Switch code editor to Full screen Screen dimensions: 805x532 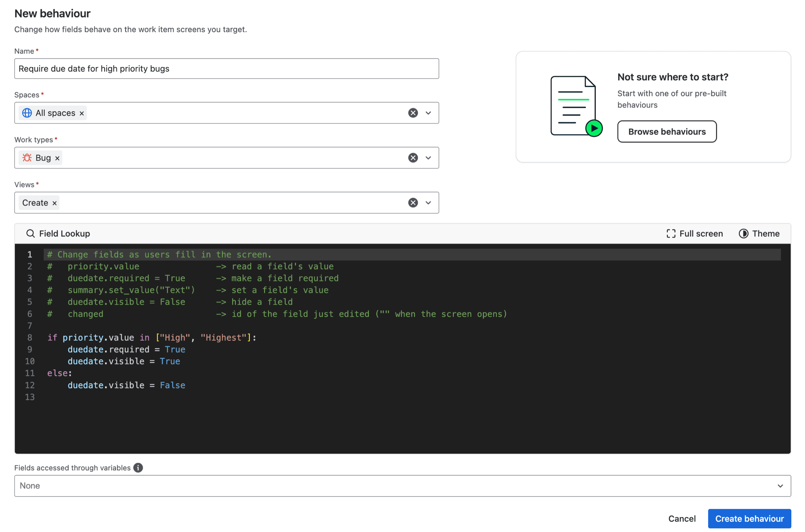coord(694,233)
